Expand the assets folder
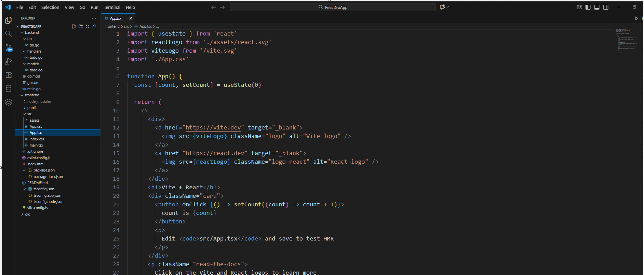 click(27, 120)
